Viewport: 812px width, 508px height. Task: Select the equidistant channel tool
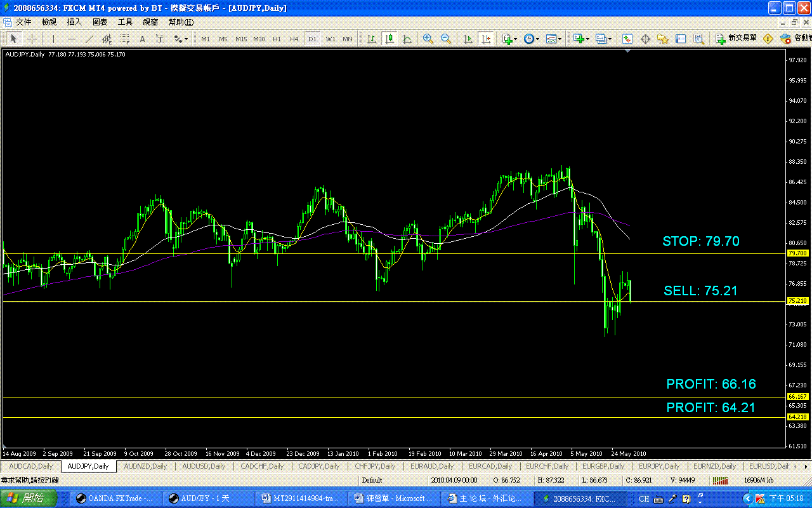coord(107,39)
